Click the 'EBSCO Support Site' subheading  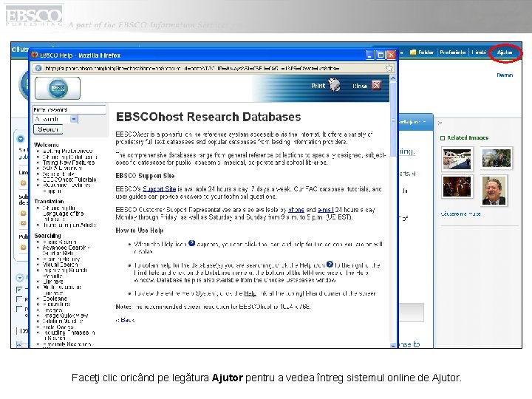145,176
